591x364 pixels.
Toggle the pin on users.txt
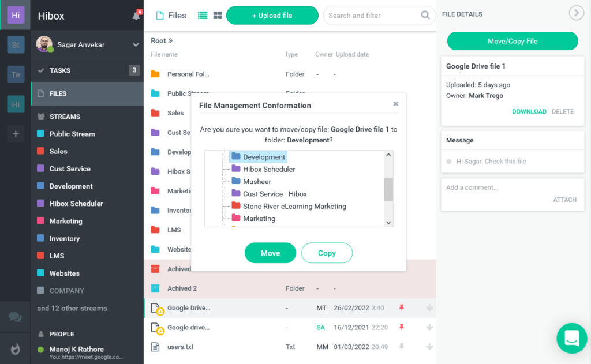pos(402,347)
